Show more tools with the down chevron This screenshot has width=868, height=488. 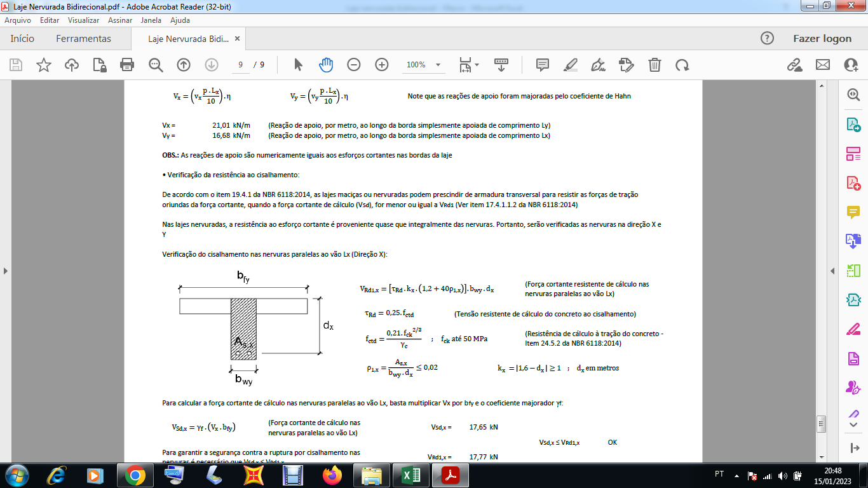click(853, 424)
